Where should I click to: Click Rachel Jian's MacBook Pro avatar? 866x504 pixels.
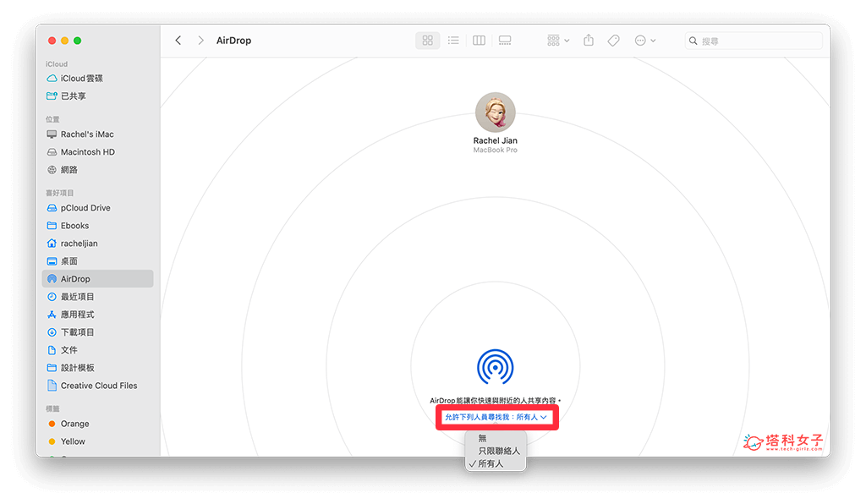(x=496, y=112)
